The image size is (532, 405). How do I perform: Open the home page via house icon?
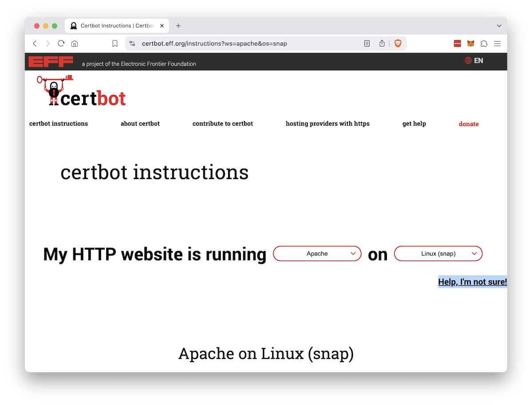click(x=75, y=43)
